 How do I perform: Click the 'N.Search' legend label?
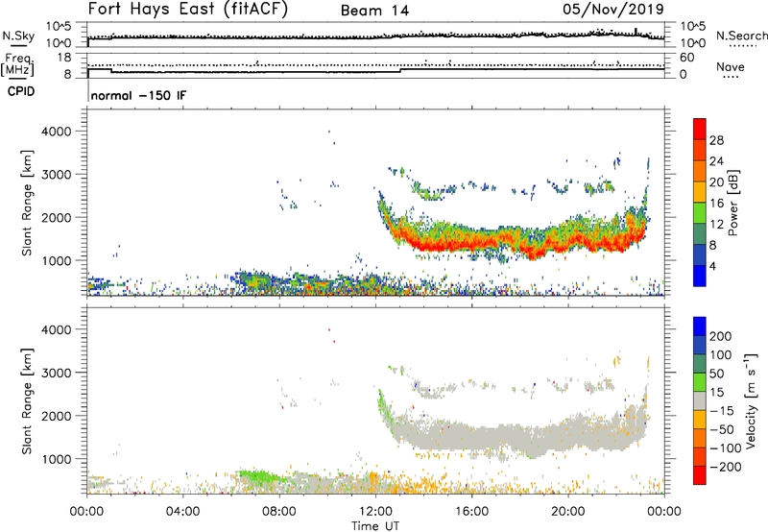tap(741, 36)
